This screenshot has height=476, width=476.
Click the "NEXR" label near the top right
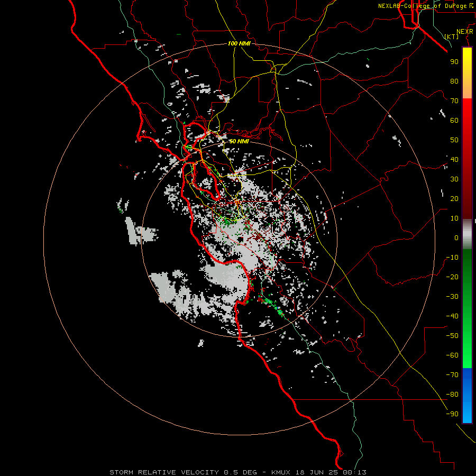pos(465,32)
